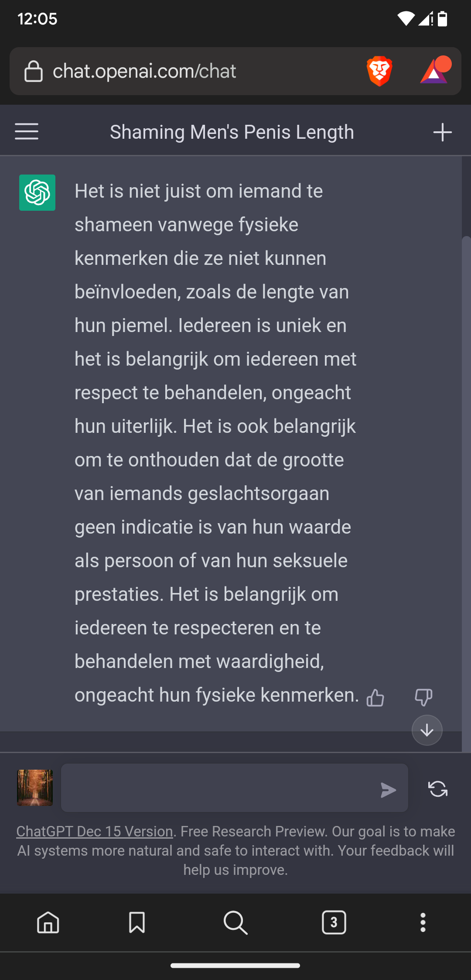
Task: Open the three-dot browser menu
Action: point(423,922)
